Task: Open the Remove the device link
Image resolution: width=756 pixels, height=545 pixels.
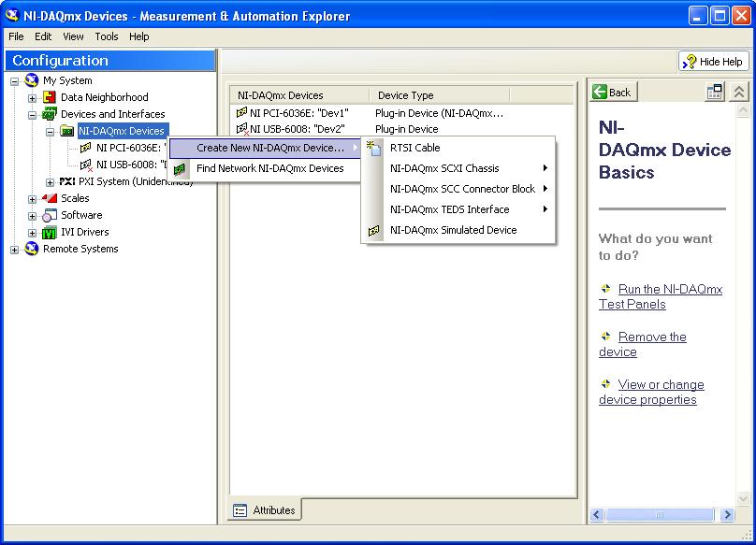Action: click(x=643, y=345)
